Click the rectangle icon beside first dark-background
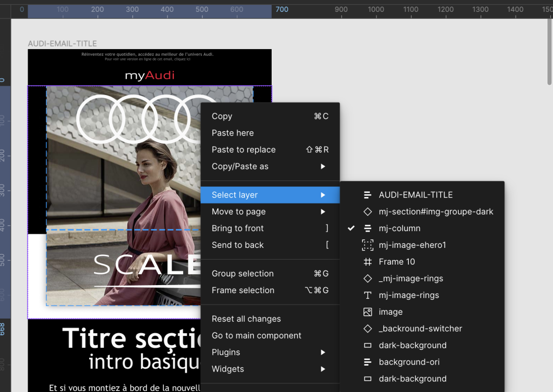553x392 pixels. point(367,346)
